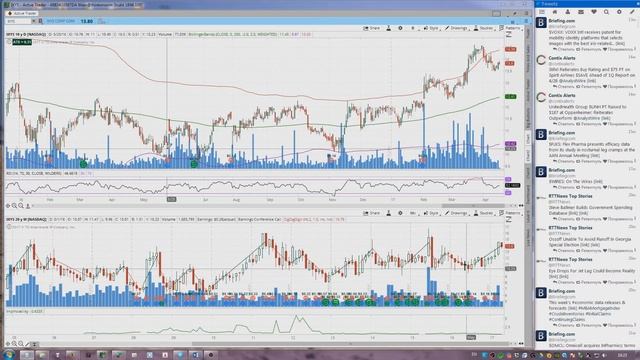Image resolution: width=640 pixels, height=360 pixels.
Task: Open Contix Alerts tweet about Spirit Airlines
Action: pyautogui.click(x=587, y=72)
